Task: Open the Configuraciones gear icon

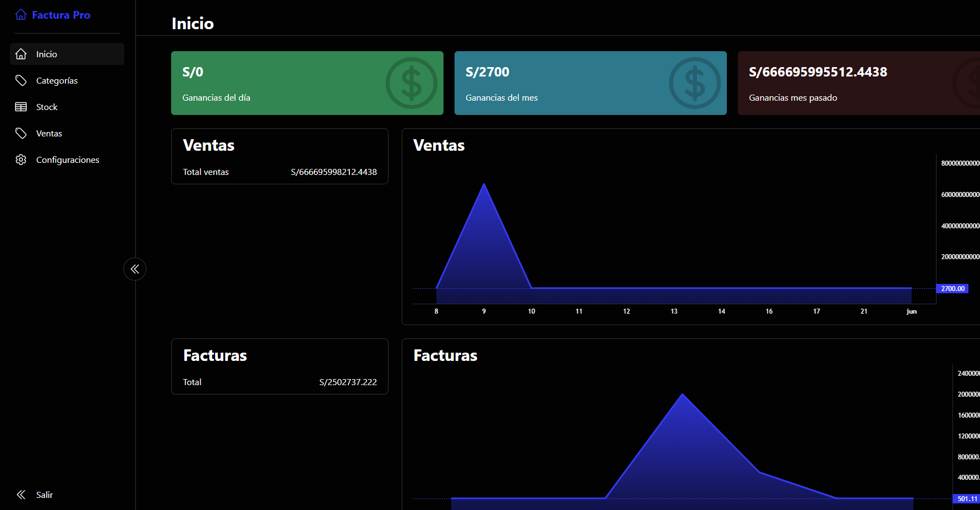Action: click(x=21, y=159)
